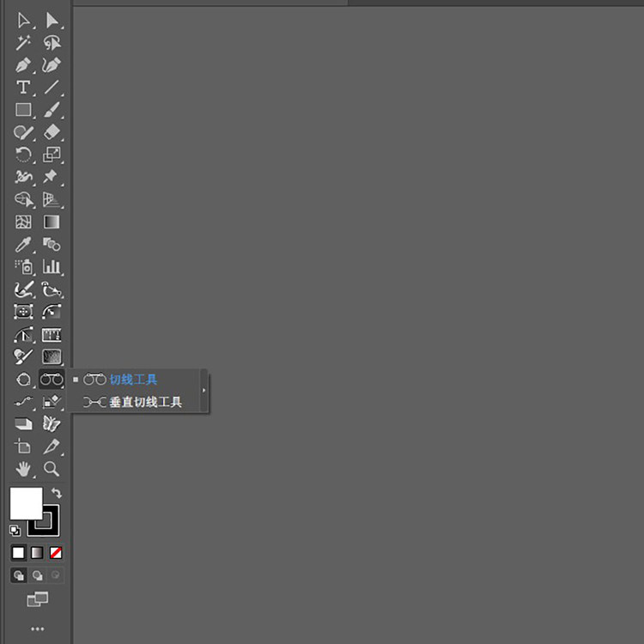644x644 pixels.
Task: Select the Rectangle tool
Action: coord(23,110)
